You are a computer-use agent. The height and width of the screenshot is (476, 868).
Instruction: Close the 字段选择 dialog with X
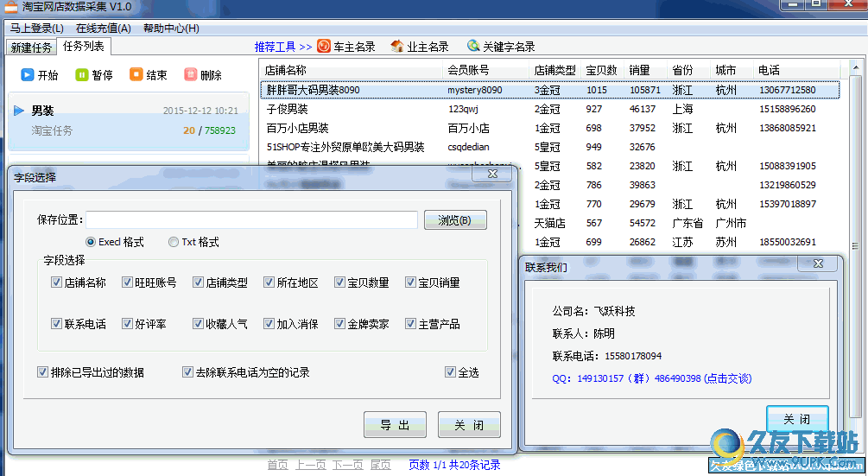[x=492, y=174]
